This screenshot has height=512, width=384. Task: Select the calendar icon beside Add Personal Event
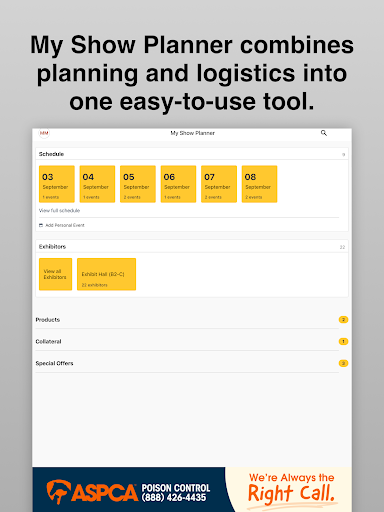(41, 225)
